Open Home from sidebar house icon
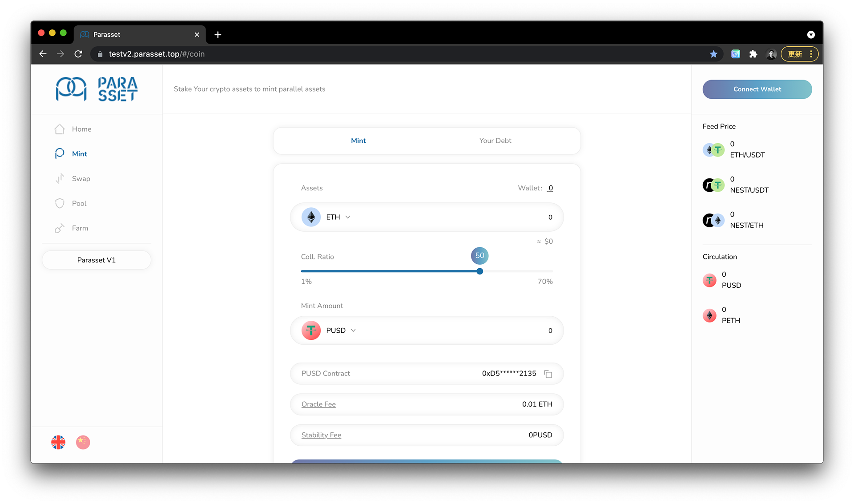The height and width of the screenshot is (504, 854). 60,129
